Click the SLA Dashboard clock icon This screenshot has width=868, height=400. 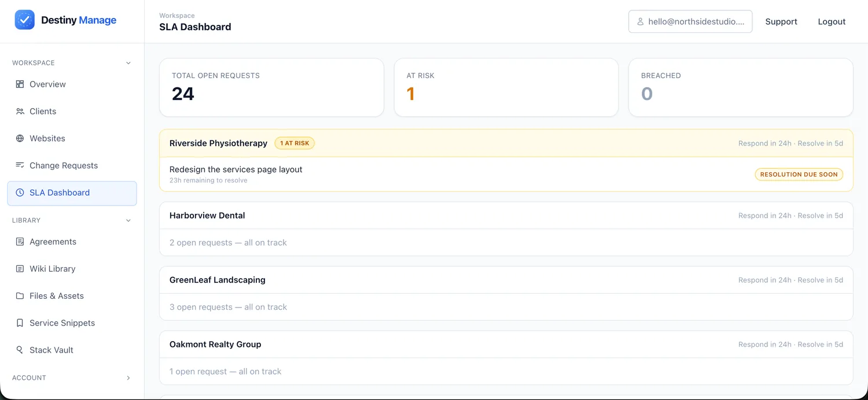[x=20, y=192]
